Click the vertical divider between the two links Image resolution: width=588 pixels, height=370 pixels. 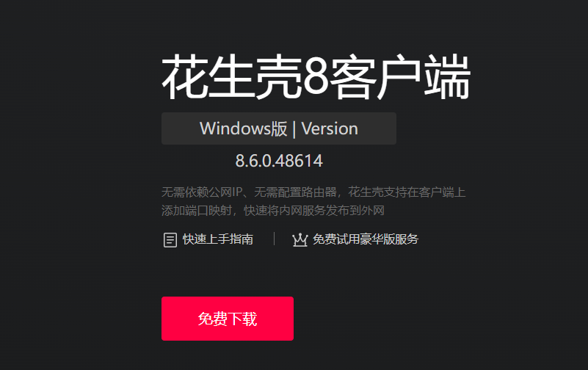tap(274, 239)
